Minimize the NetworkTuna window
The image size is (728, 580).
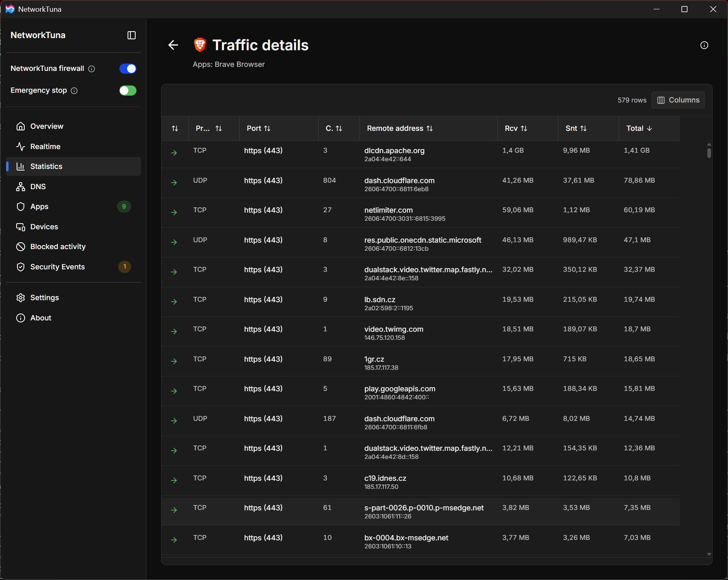pos(656,9)
